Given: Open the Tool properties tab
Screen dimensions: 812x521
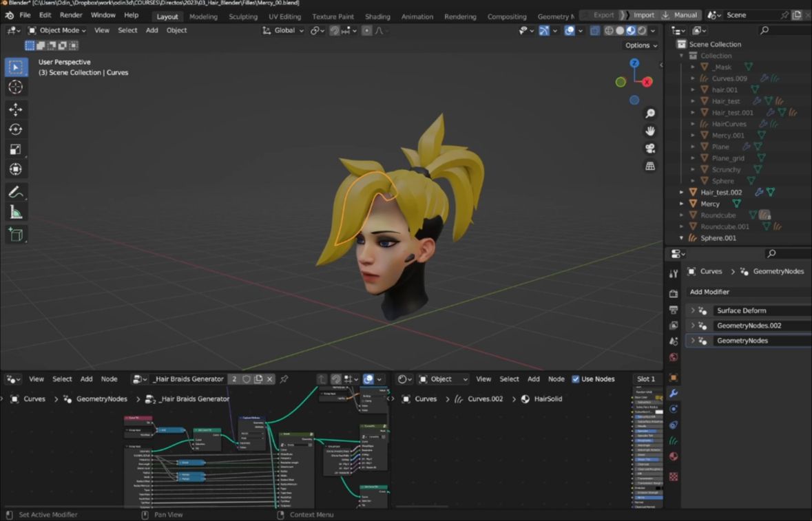Looking at the screenshot, I should 673,274.
